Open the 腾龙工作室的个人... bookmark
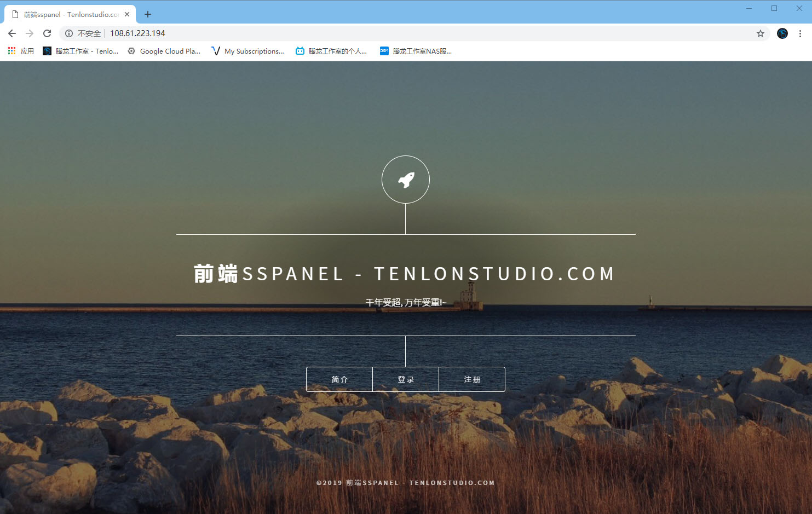Screen dimensions: 812x514 pyautogui.click(x=331, y=51)
